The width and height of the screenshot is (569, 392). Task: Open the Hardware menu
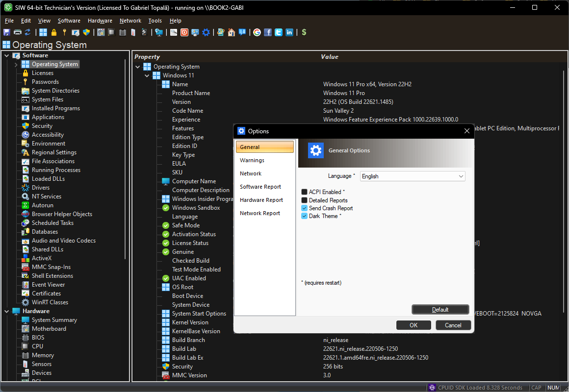[x=100, y=21]
